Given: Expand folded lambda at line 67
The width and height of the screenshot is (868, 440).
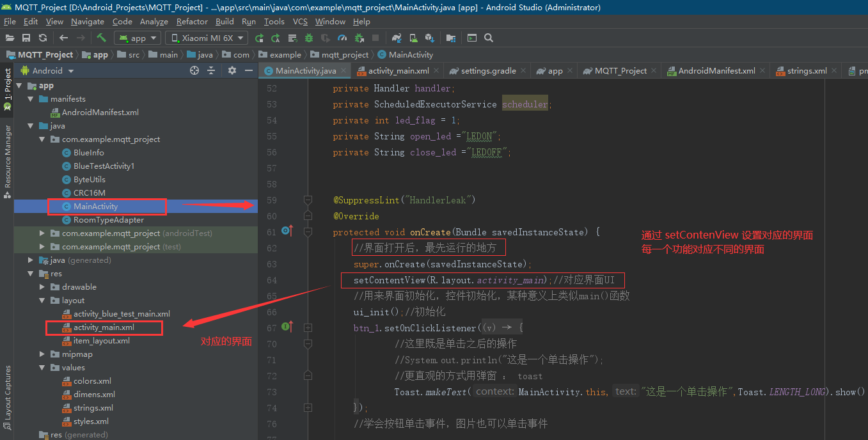Looking at the screenshot, I should coord(308,327).
